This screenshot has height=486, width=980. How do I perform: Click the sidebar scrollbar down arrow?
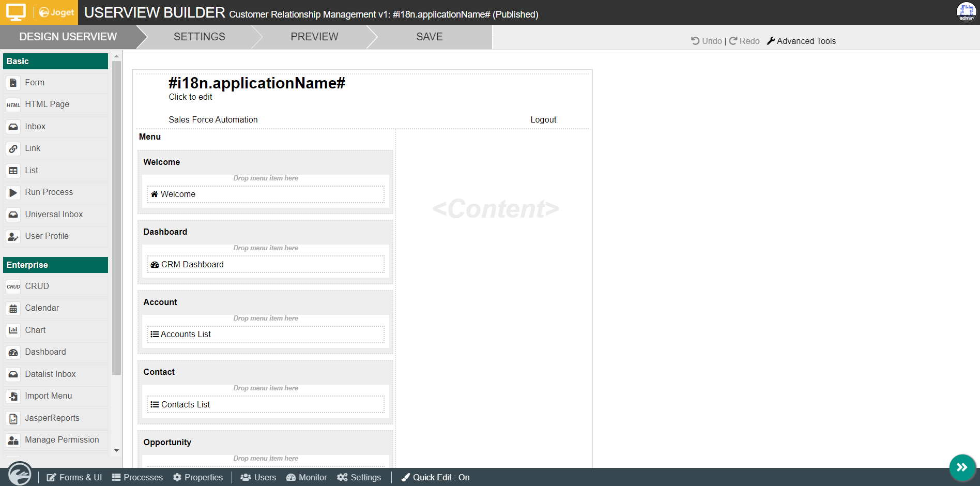coord(117,450)
